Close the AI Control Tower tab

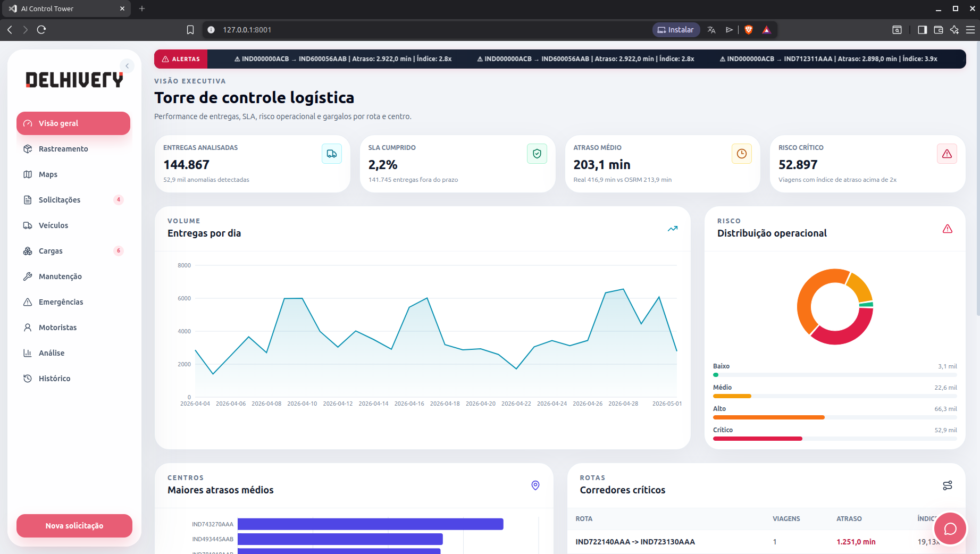coord(122,9)
